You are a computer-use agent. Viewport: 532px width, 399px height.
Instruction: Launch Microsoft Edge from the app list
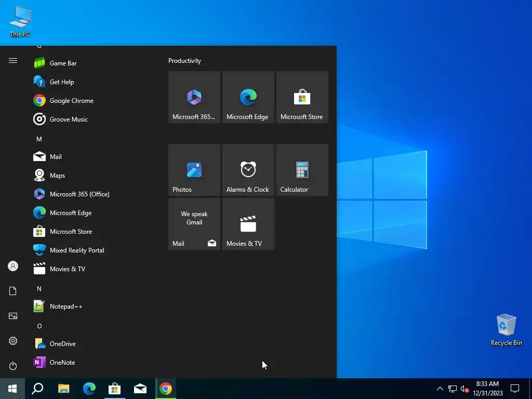coord(91,212)
